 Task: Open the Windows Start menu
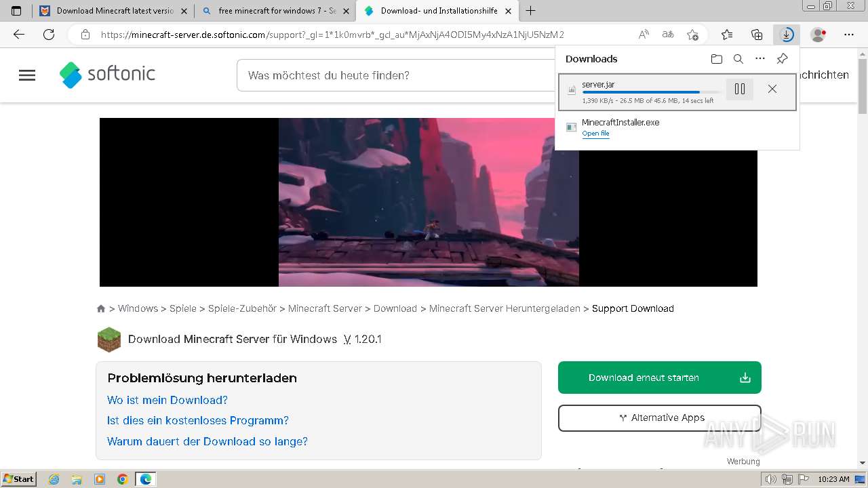tap(18, 479)
